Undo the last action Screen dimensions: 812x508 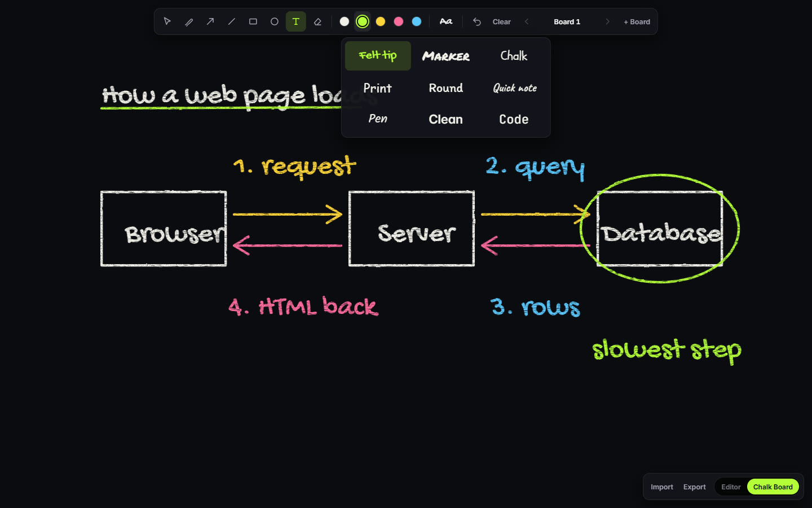coord(477,21)
